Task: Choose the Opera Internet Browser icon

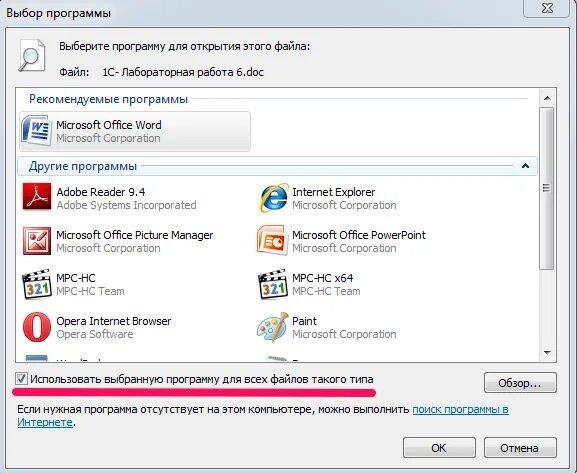Action: click(37, 327)
